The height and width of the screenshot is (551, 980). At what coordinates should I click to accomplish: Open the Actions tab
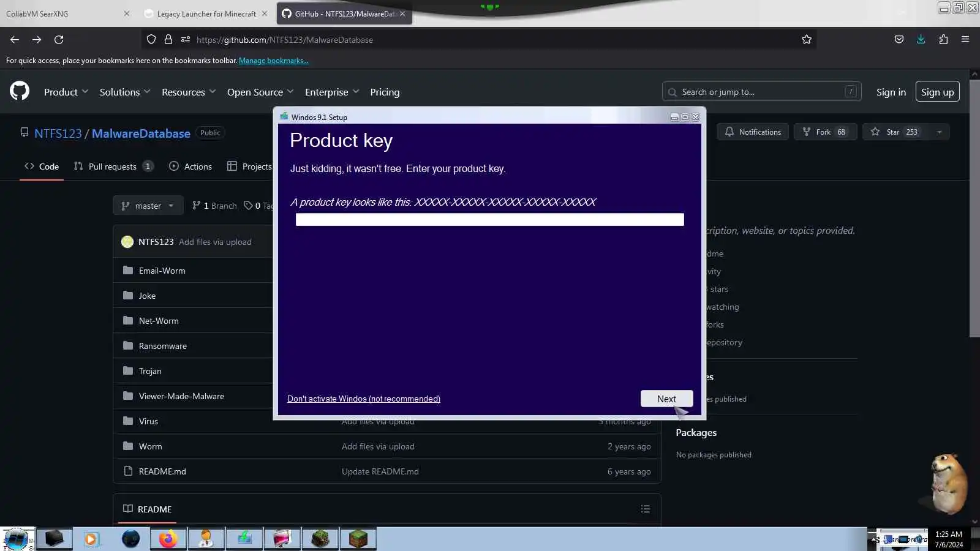coord(190,167)
